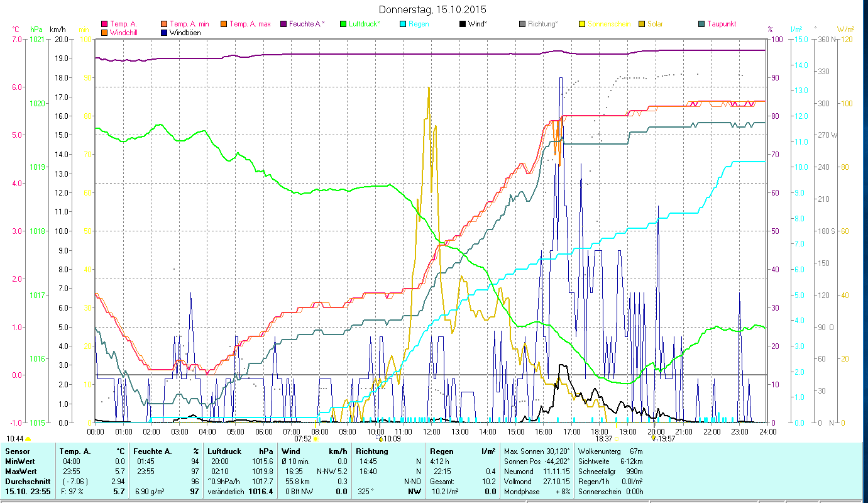Click the Sensor header in the table
Image resolution: width=868 pixels, height=503 pixels.
click(x=16, y=451)
